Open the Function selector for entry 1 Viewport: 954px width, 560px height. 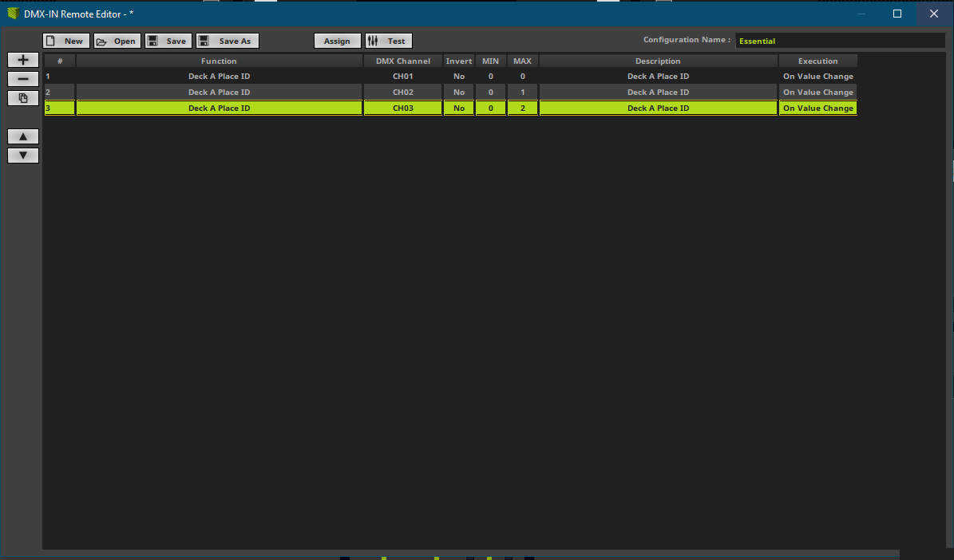[219, 76]
